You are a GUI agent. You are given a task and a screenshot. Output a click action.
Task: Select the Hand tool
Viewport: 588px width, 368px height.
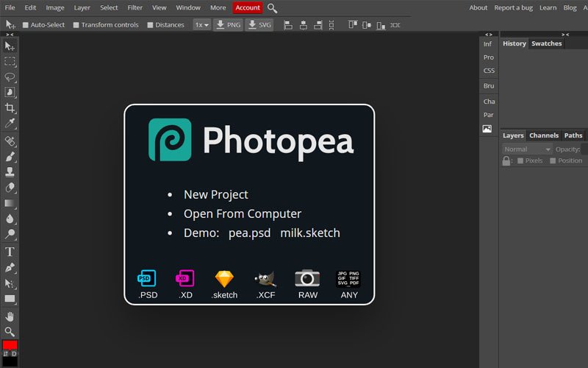pyautogui.click(x=10, y=316)
